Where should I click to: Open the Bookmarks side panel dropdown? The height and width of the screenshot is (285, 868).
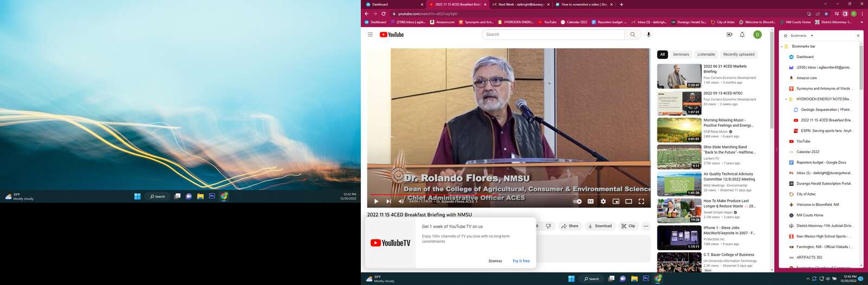[812, 35]
